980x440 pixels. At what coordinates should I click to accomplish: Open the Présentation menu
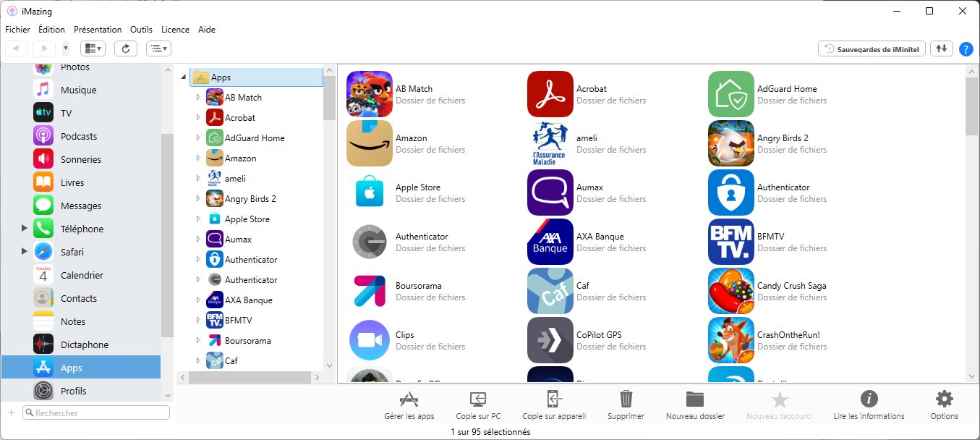(x=98, y=30)
